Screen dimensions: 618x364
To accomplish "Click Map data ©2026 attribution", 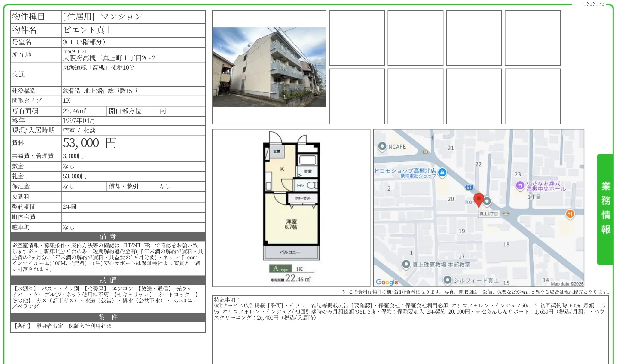I will [x=567, y=284].
